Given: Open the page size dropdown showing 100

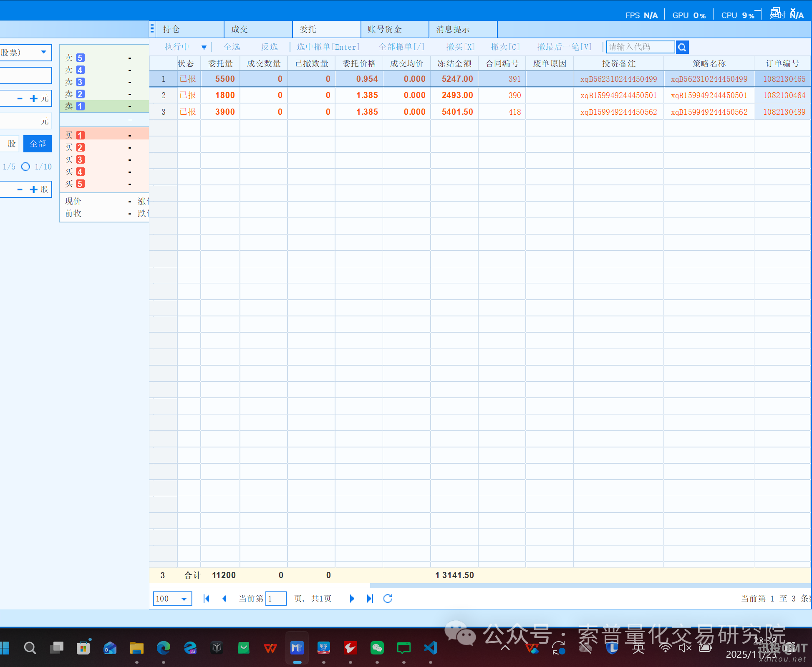Looking at the screenshot, I should [x=172, y=599].
